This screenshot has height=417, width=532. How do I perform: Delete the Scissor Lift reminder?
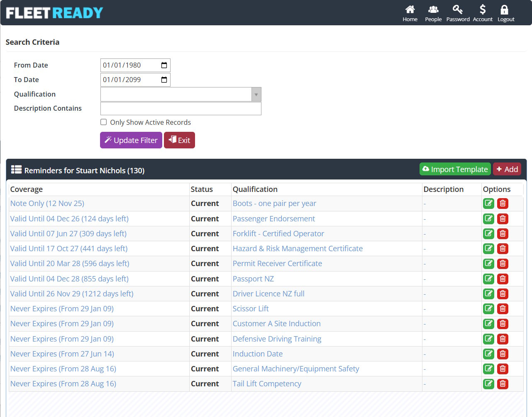pyautogui.click(x=503, y=309)
